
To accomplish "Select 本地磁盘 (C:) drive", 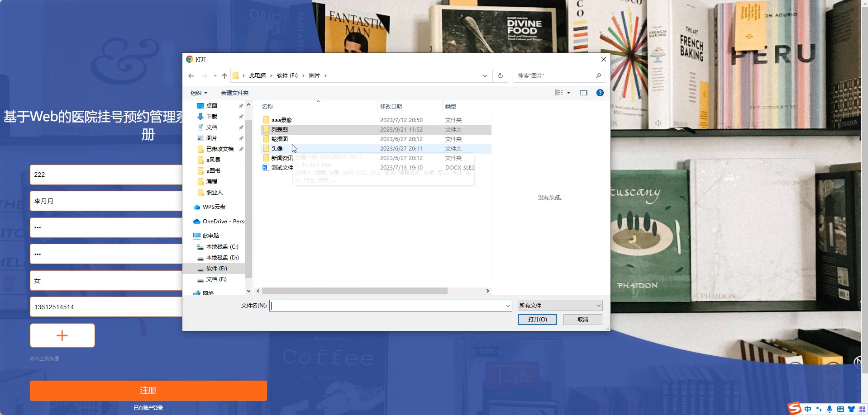I will point(222,247).
